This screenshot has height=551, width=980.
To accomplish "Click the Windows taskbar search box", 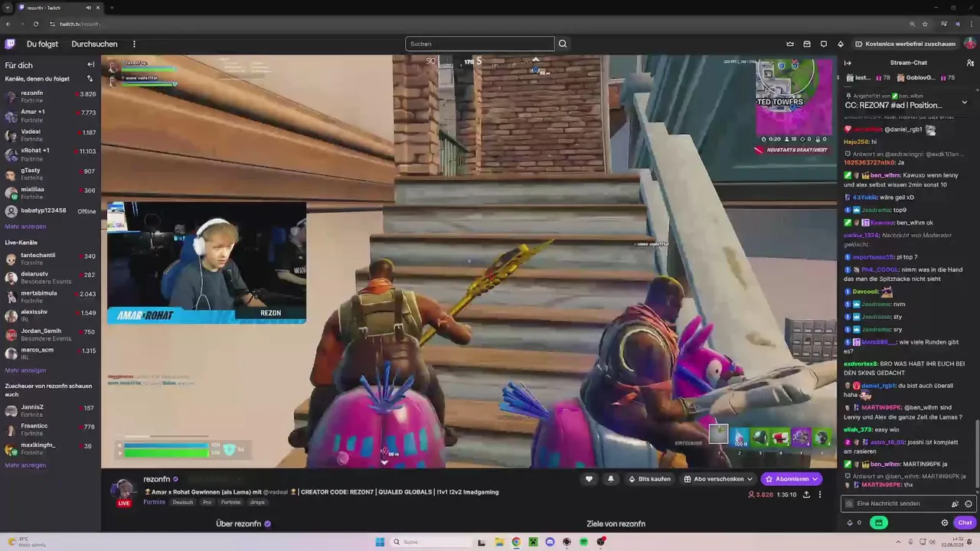I will point(431,542).
